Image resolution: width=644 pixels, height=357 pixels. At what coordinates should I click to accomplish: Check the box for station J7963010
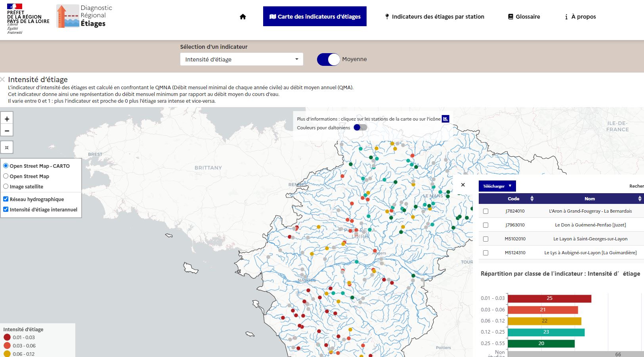[x=485, y=225]
